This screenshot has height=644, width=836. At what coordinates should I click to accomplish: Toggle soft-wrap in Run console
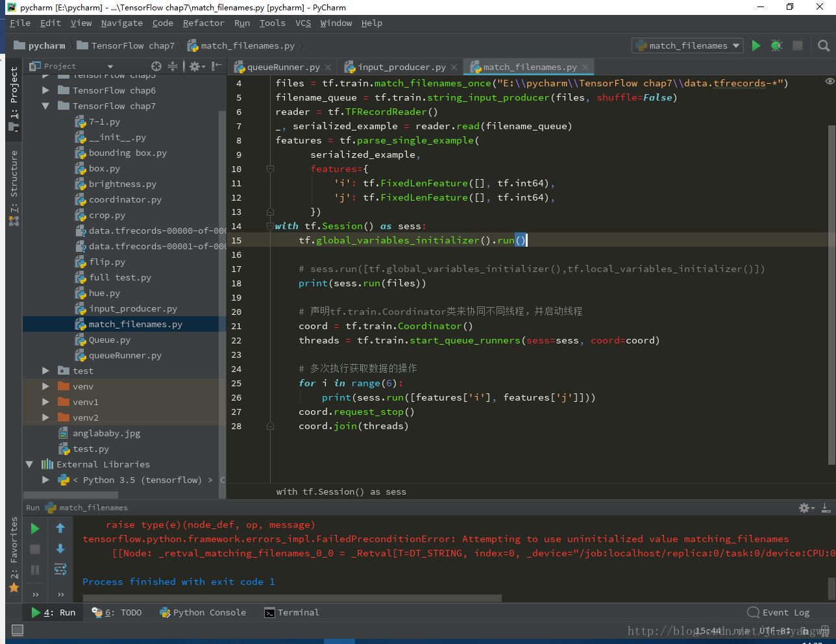click(x=60, y=569)
